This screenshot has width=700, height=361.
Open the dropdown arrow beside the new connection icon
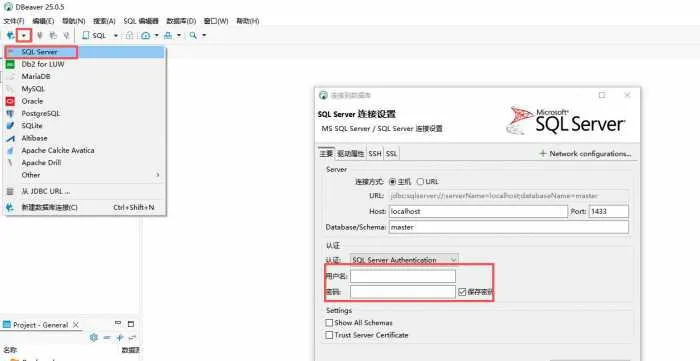point(25,35)
